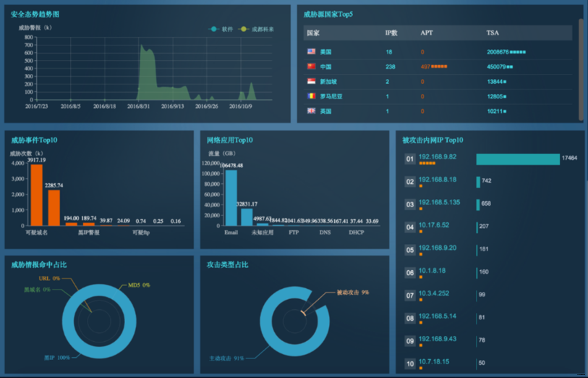
Task: Click rank badge 05 in attacked IP list
Action: pos(410,250)
